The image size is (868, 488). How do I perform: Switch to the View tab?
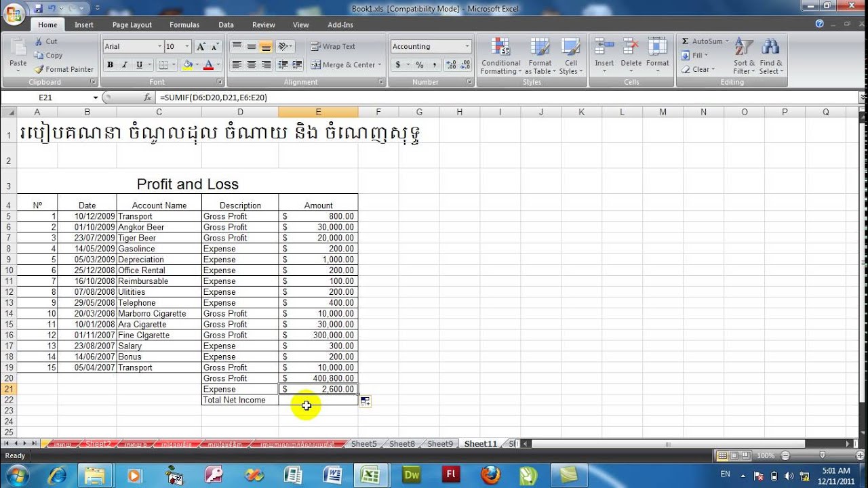point(301,25)
